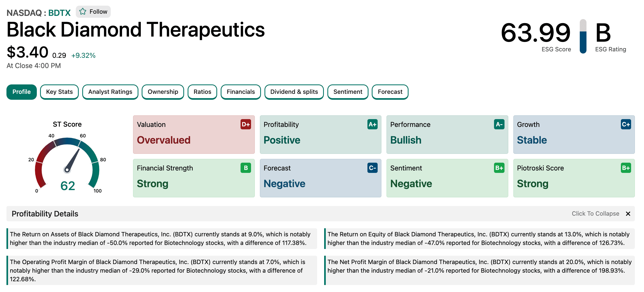Image resolution: width=644 pixels, height=292 pixels.
Task: Collapse the Profitability Details section
Action: [595, 214]
